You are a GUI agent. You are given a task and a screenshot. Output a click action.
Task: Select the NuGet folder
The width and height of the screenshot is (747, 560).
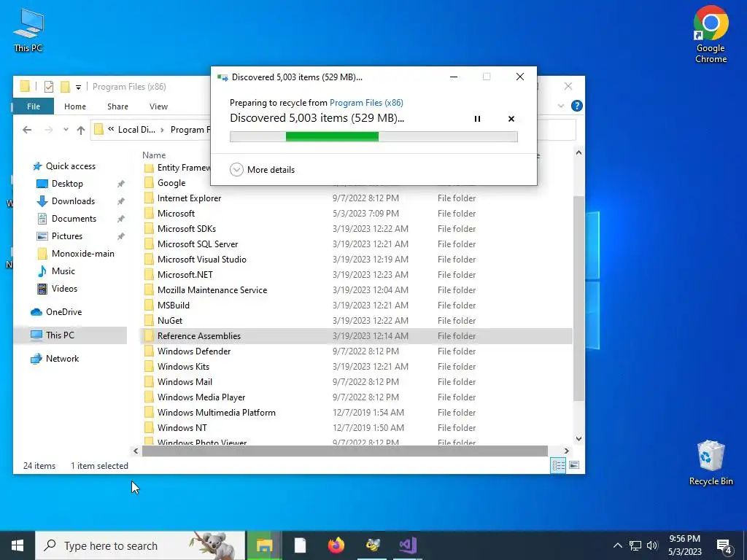tap(169, 321)
